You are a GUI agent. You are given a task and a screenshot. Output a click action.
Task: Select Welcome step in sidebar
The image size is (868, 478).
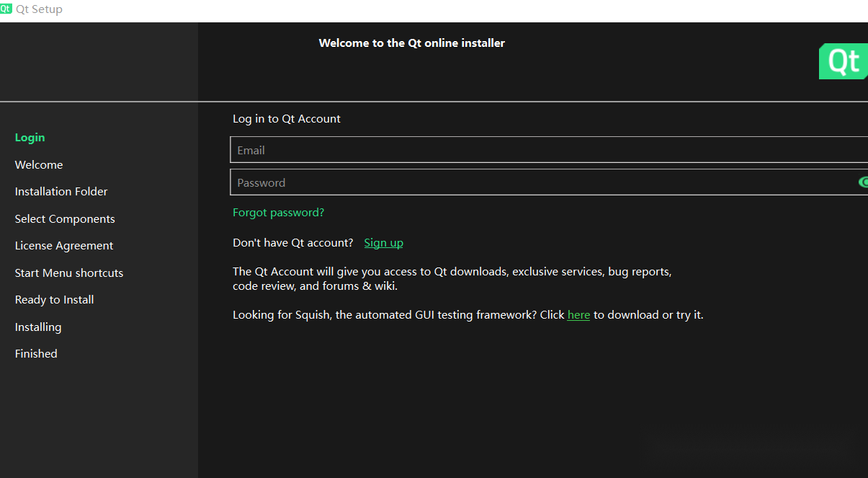tap(39, 165)
